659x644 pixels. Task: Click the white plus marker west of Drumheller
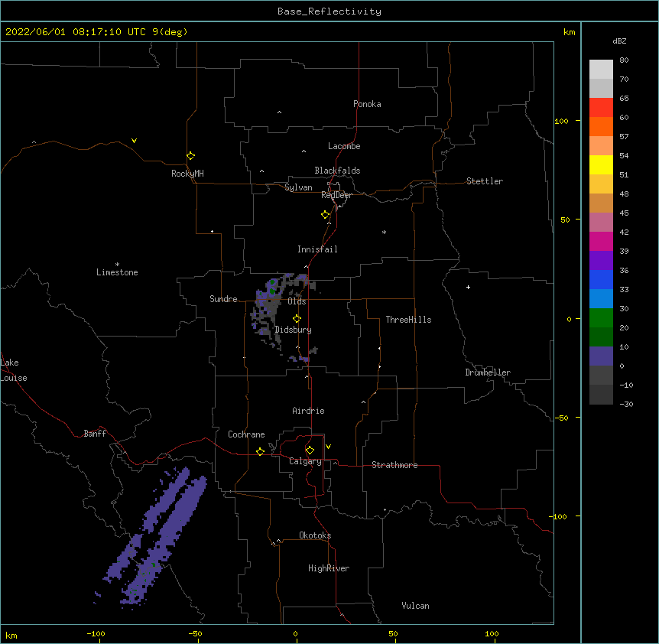[468, 287]
